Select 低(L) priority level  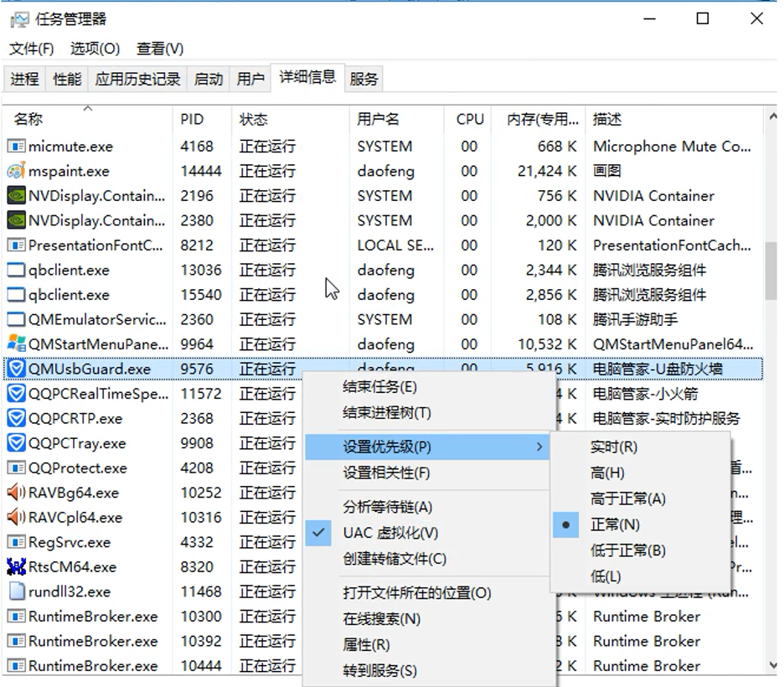[641, 577]
